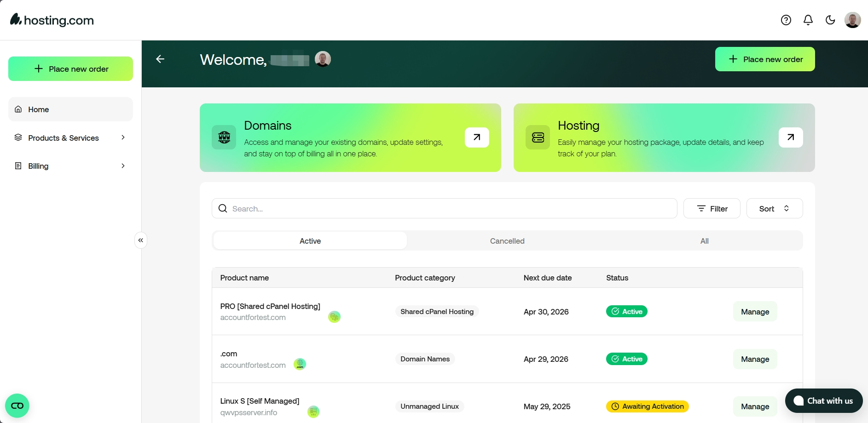Click the PRO Shared cPanel product icon
The height and width of the screenshot is (423, 868).
click(x=334, y=317)
